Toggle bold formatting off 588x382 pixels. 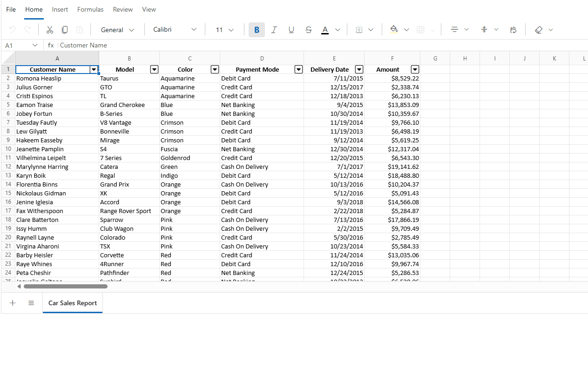(x=257, y=29)
